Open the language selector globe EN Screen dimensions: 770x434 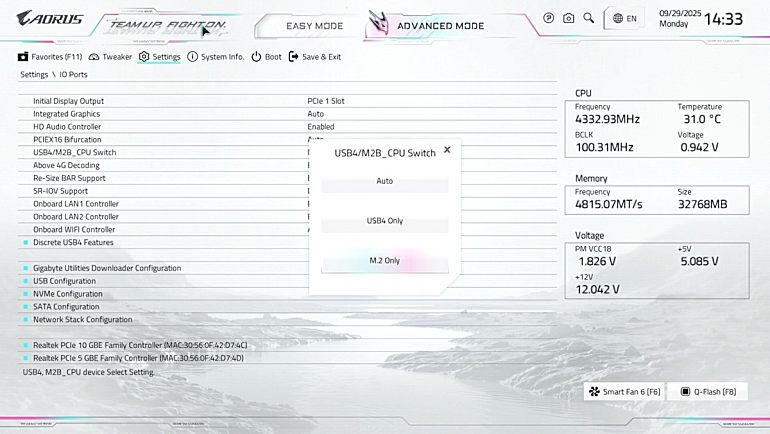(625, 18)
